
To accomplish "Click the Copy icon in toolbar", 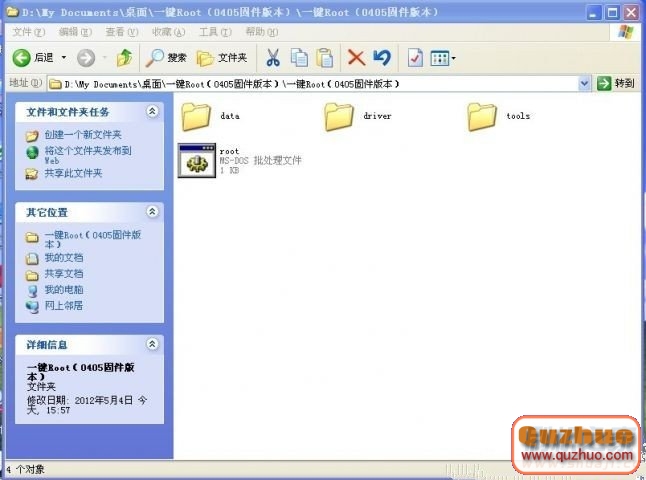I will pyautogui.click(x=299, y=58).
